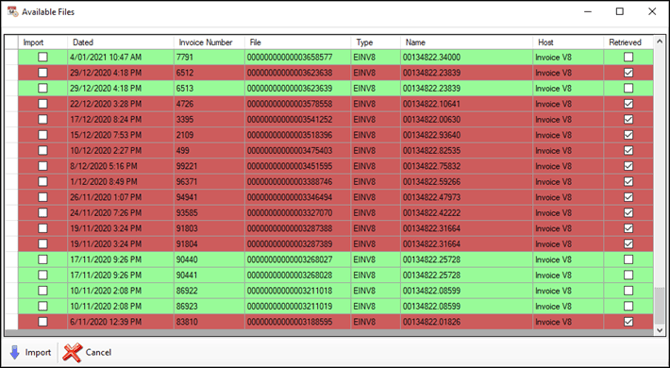670x368 pixels.
Task: Click the Host column header
Action: click(568, 42)
